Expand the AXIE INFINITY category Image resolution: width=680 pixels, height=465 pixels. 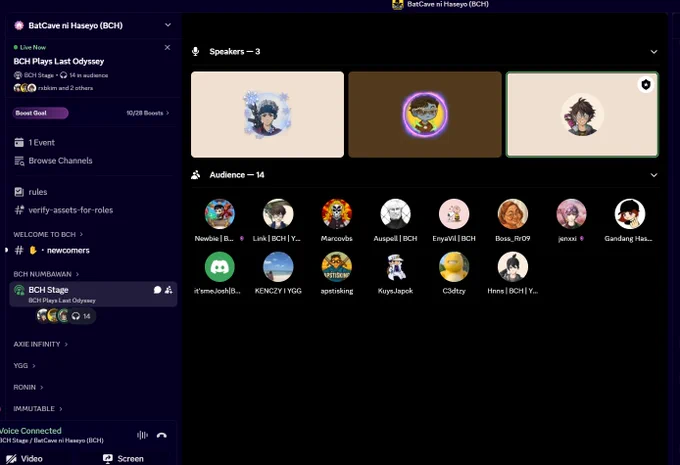(x=40, y=344)
